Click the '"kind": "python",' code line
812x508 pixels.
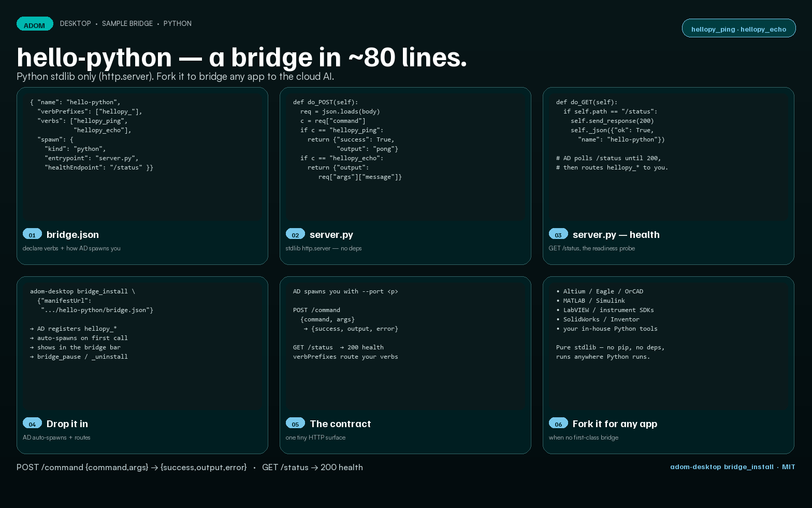point(75,149)
